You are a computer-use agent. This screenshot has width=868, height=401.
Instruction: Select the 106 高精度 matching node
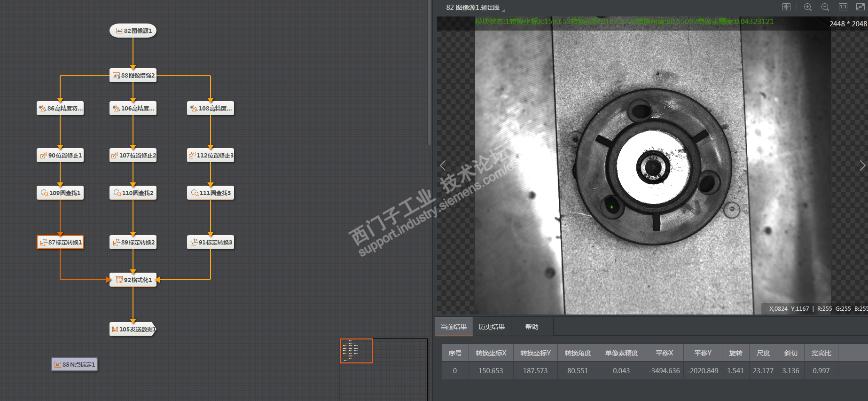point(133,108)
